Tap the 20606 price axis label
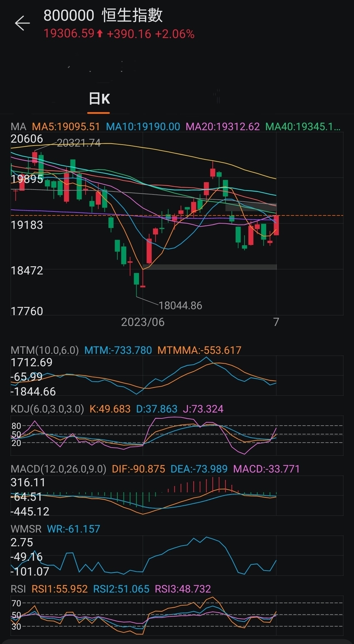 pos(27,139)
